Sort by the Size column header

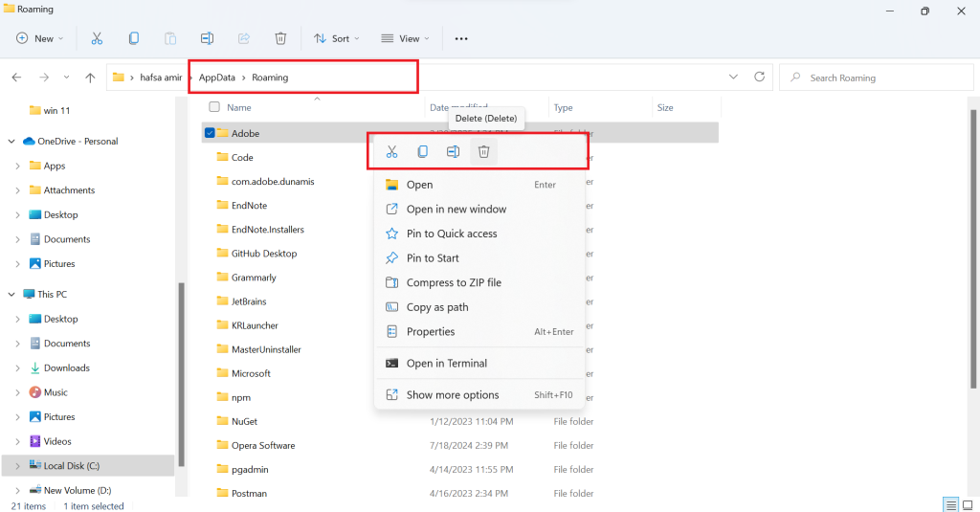point(665,107)
